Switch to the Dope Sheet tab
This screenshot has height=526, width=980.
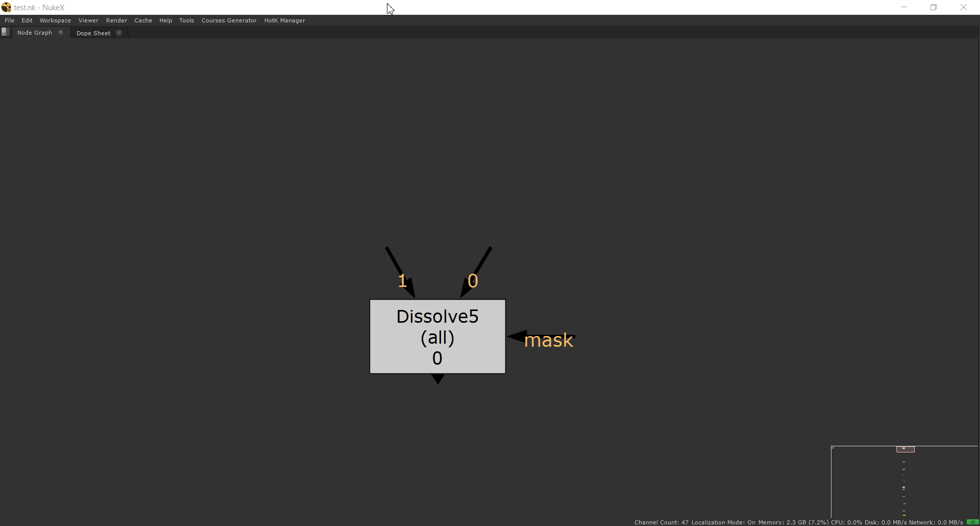[x=93, y=33]
